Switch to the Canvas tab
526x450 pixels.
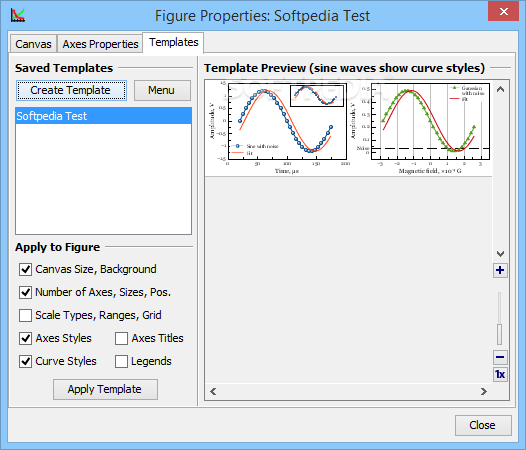click(33, 44)
